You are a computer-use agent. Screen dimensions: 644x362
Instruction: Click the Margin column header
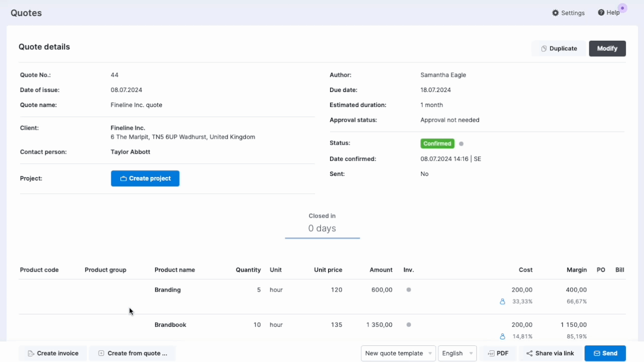pos(577,270)
